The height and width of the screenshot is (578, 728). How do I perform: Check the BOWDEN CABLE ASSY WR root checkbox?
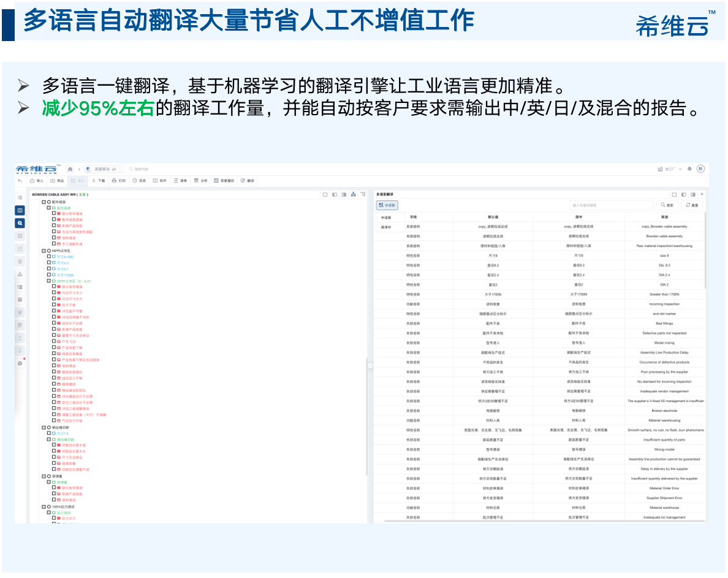pyautogui.click(x=44, y=202)
